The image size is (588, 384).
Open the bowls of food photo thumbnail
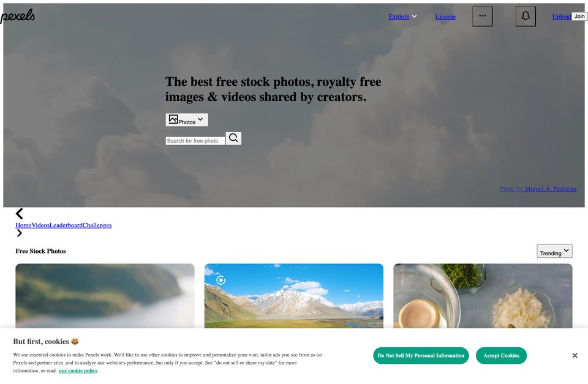coord(483,296)
